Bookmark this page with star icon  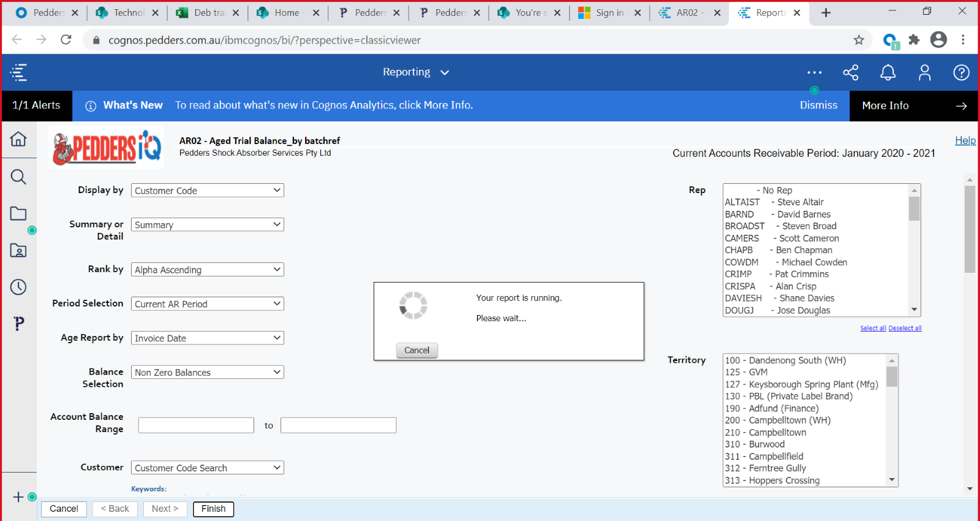(859, 40)
